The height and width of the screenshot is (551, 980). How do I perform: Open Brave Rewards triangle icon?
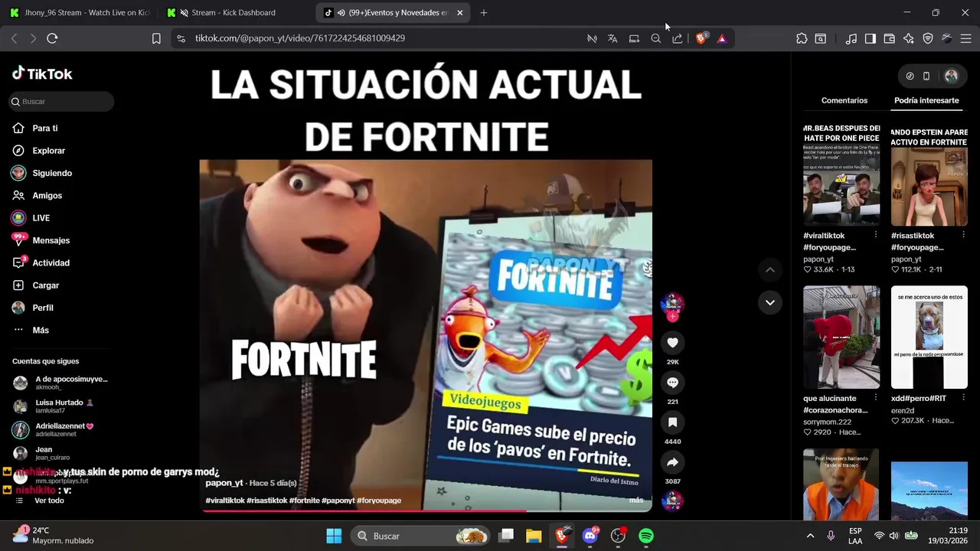pos(721,38)
